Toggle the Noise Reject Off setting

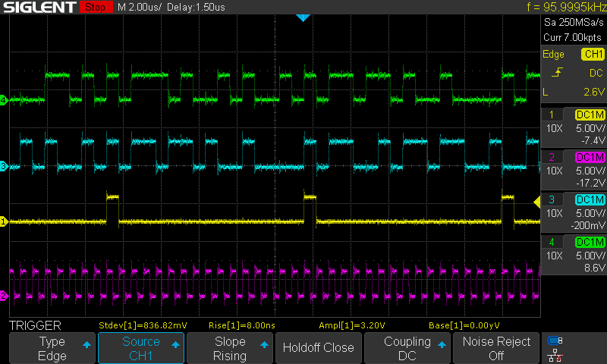pos(496,348)
